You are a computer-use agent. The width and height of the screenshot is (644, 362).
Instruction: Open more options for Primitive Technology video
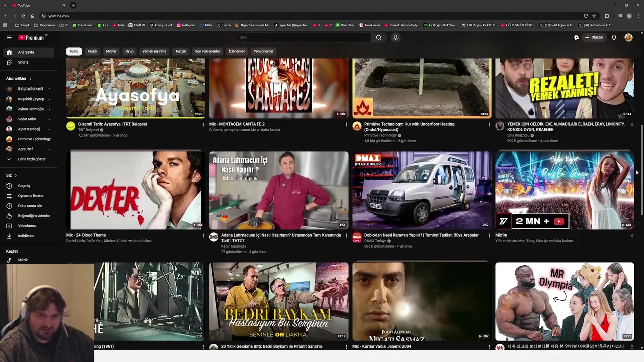coord(489,125)
